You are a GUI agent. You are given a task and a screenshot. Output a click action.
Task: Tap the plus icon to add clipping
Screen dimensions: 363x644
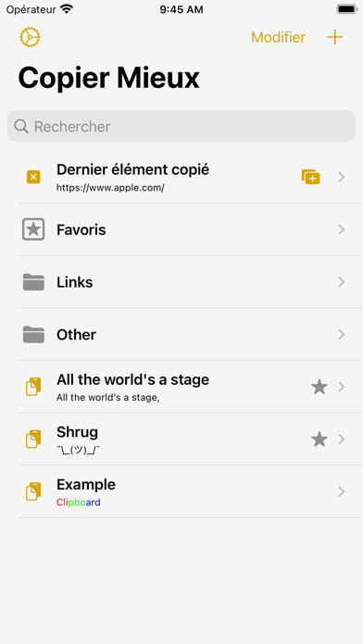pyautogui.click(x=334, y=37)
